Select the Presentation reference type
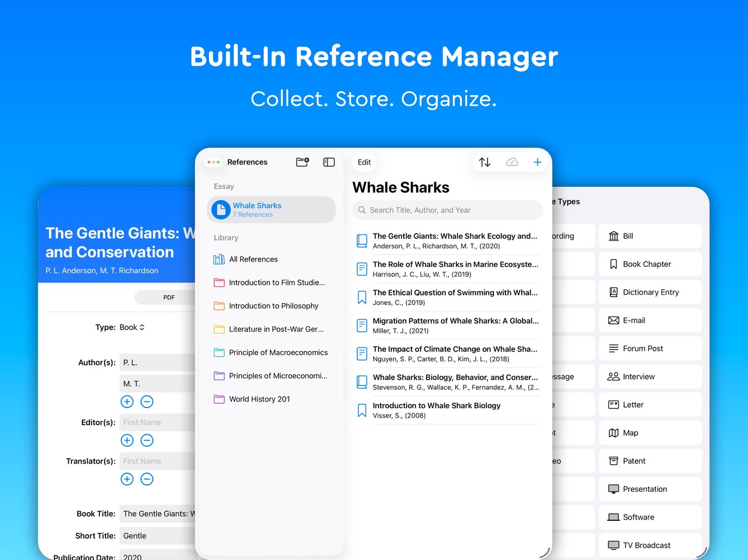Viewport: 748px width, 560px height. pos(650,489)
